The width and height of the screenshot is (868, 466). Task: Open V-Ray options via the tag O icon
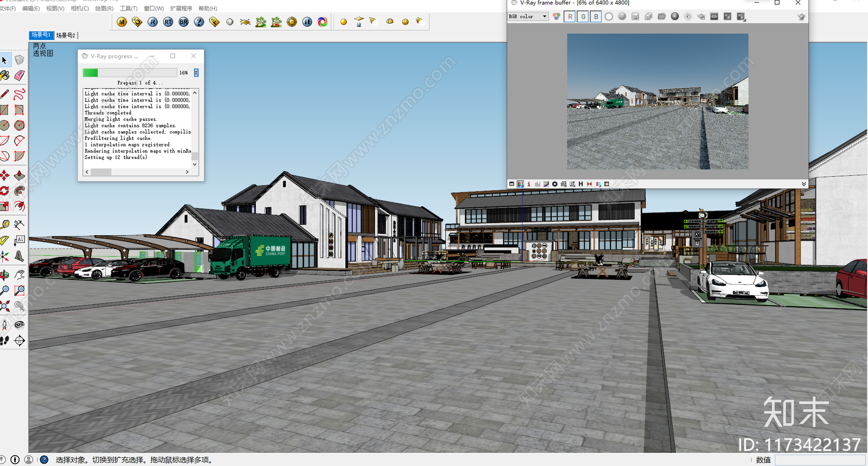pos(137,22)
